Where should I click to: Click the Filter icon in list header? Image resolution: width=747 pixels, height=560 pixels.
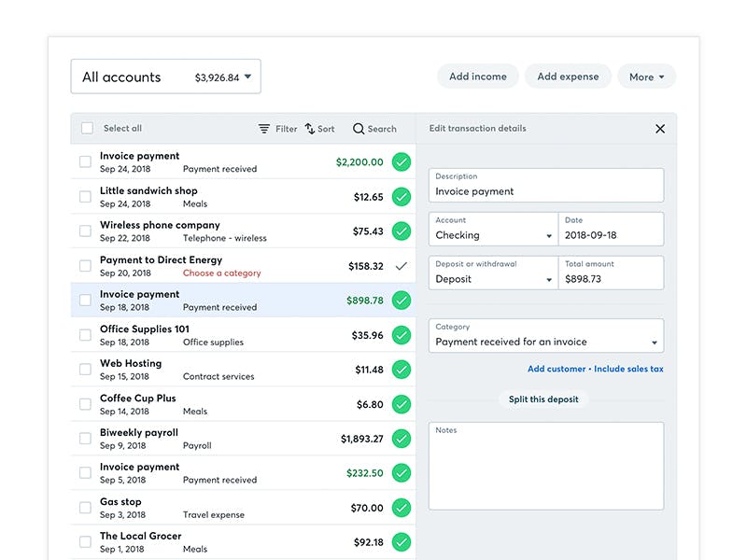[264, 129]
